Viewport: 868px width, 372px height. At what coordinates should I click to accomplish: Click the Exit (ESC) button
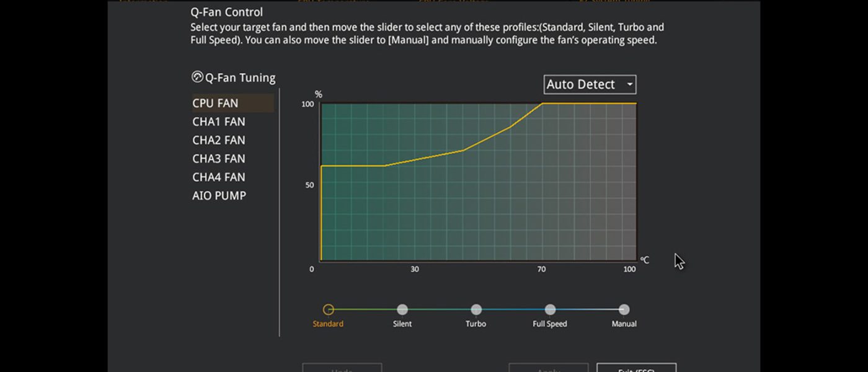click(x=637, y=368)
